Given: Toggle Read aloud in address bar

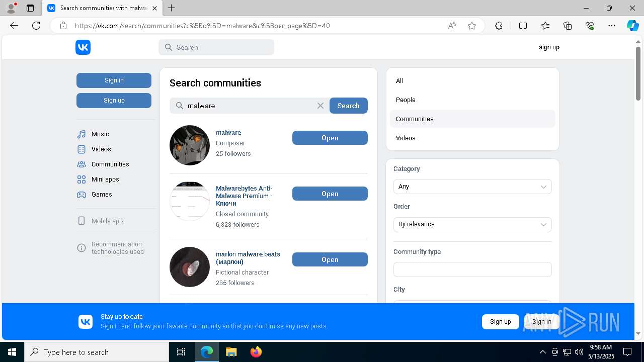Looking at the screenshot, I should (452, 26).
